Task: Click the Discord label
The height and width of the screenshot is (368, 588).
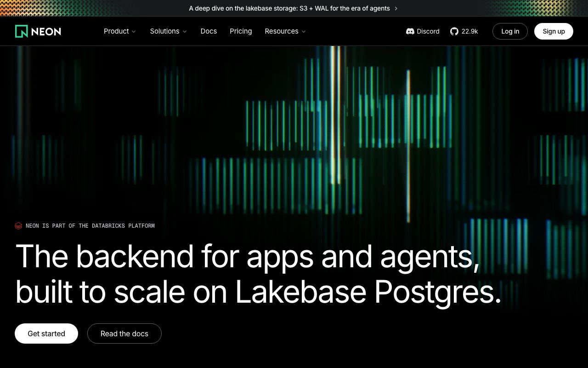Action: pos(428,31)
